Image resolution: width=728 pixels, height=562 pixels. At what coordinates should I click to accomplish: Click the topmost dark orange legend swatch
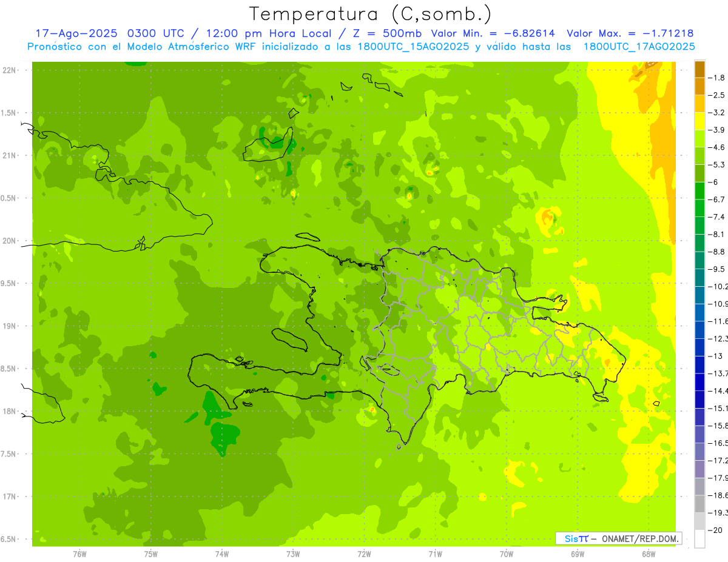[x=699, y=69]
